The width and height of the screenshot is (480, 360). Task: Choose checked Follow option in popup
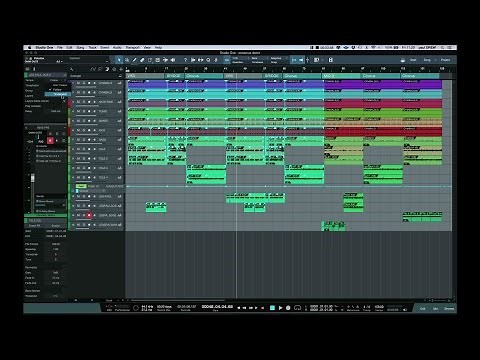point(57,90)
